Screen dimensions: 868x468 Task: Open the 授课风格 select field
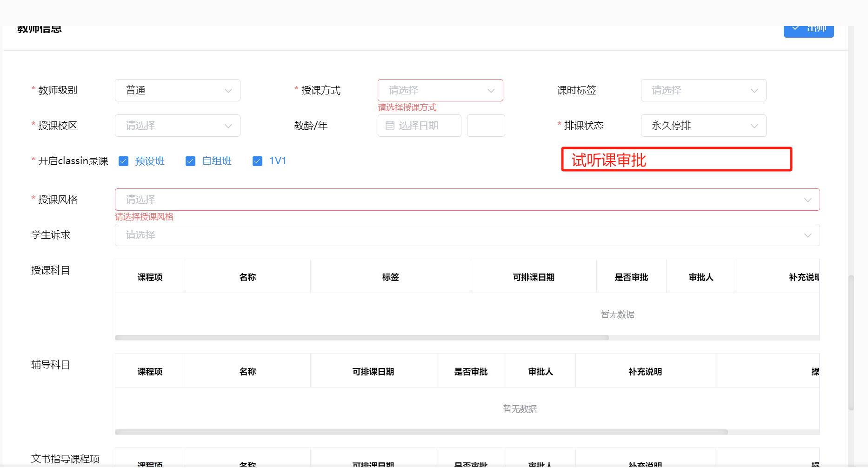(x=467, y=200)
